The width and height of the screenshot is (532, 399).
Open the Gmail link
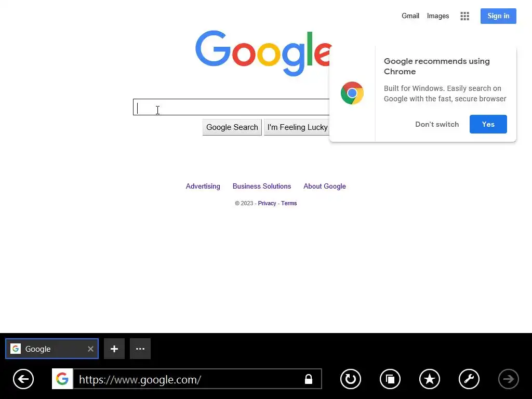(x=410, y=16)
